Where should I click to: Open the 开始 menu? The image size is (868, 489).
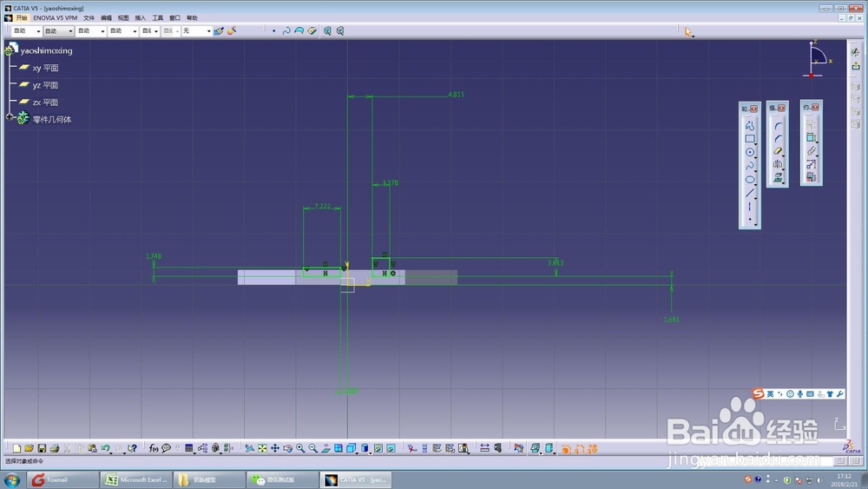pos(21,17)
